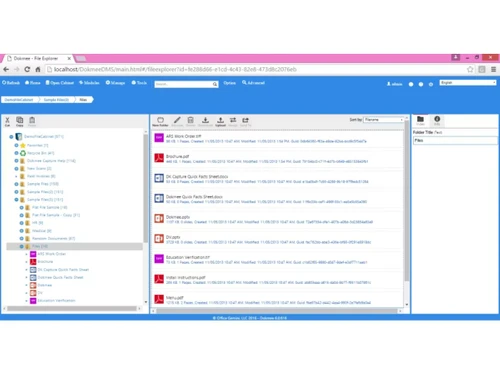The height and width of the screenshot is (375, 500).
Task: Click file list vertical scrollbar
Action: [x=407, y=200]
